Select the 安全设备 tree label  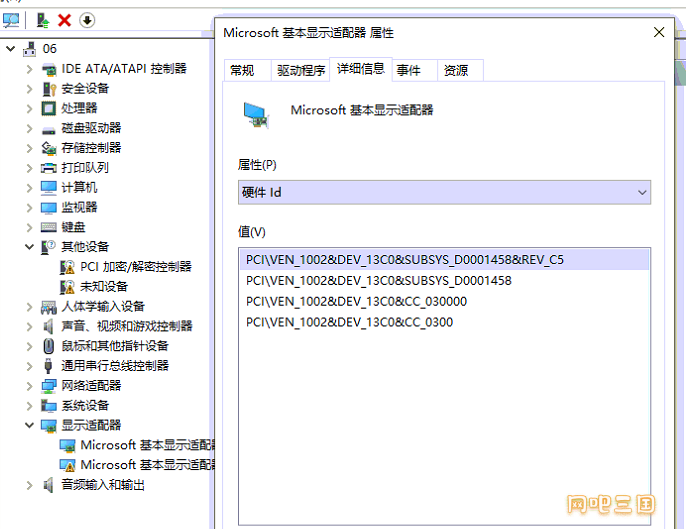[85, 89]
